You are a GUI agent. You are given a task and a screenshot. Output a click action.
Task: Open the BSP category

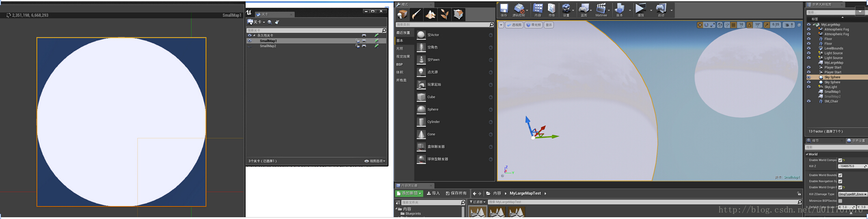(399, 64)
